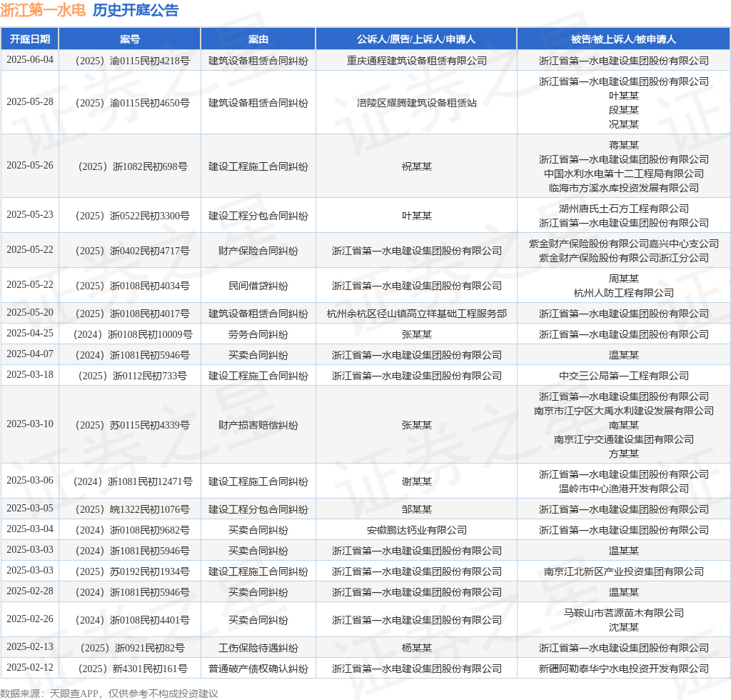Viewport: 731px width, 700px height.
Task: Click defendant 湖州唐氏土石方工程有限公司
Action: point(624,209)
